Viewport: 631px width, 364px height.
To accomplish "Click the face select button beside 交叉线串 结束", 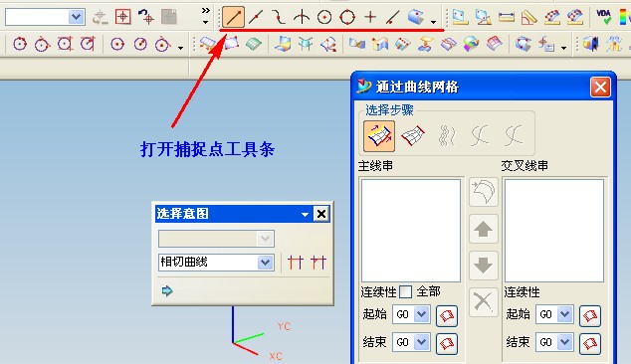I will [x=590, y=344].
